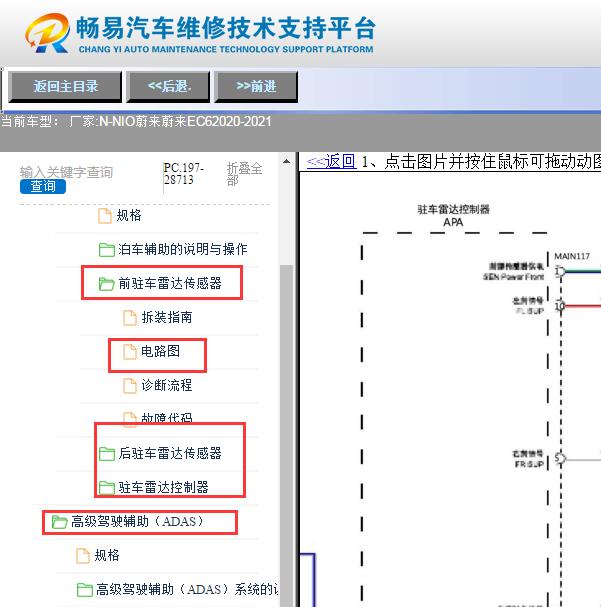
Task: Click folder icon beside 泊车辅助的说明与操作
Action: click(106, 250)
